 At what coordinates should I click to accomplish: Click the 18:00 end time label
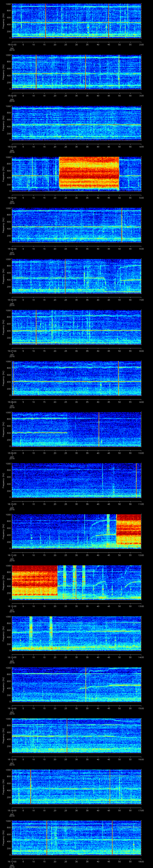141,861
